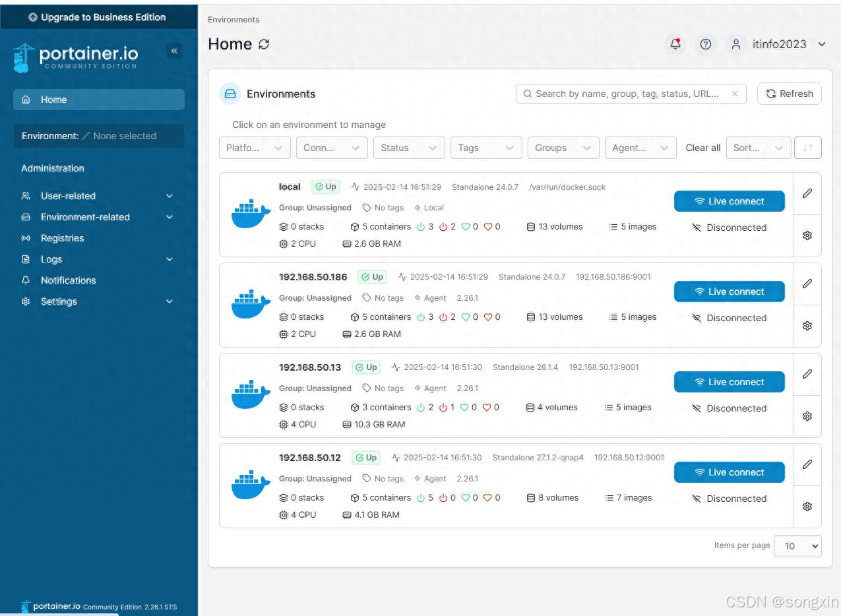Click the Refresh button
This screenshot has height=616, width=841.
pyautogui.click(x=790, y=94)
